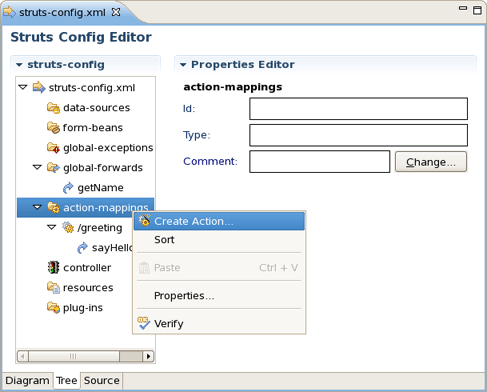Focus the Type input field
The width and height of the screenshot is (487, 392).
[358, 135]
